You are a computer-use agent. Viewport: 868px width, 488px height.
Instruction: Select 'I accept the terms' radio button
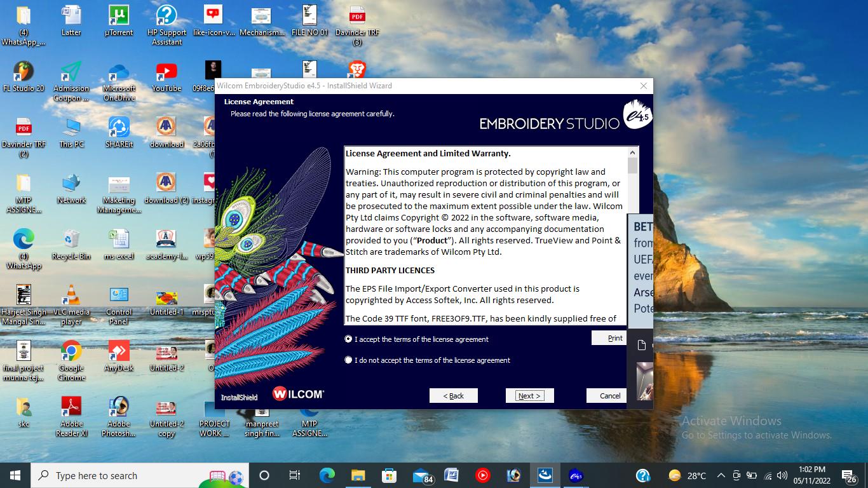pos(348,339)
